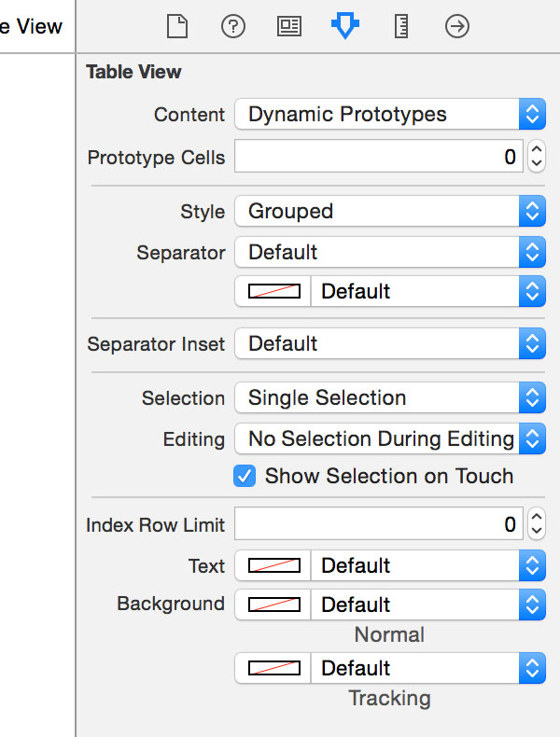Open the Text color Default dropdown
560x737 pixels.
pyautogui.click(x=428, y=565)
